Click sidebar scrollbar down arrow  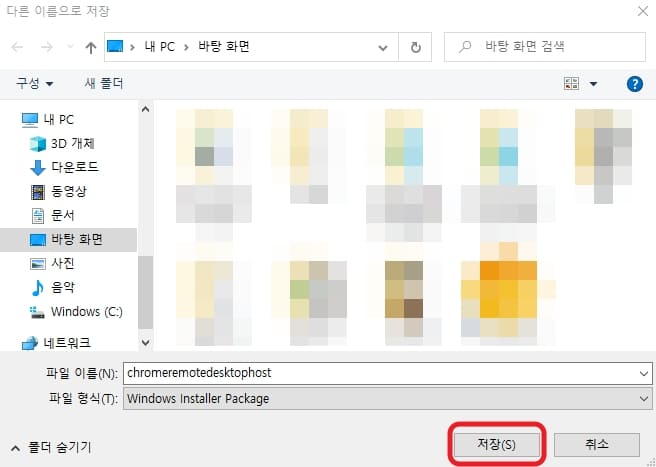coord(145,343)
